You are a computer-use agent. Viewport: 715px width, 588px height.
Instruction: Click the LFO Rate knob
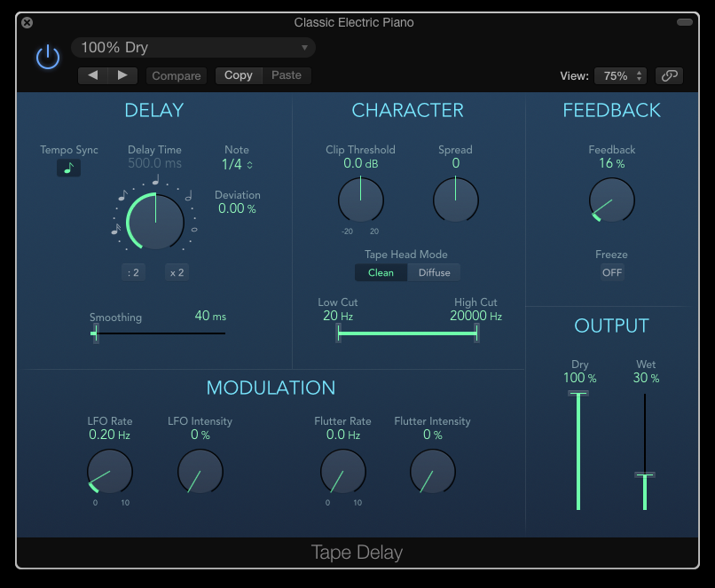109,471
